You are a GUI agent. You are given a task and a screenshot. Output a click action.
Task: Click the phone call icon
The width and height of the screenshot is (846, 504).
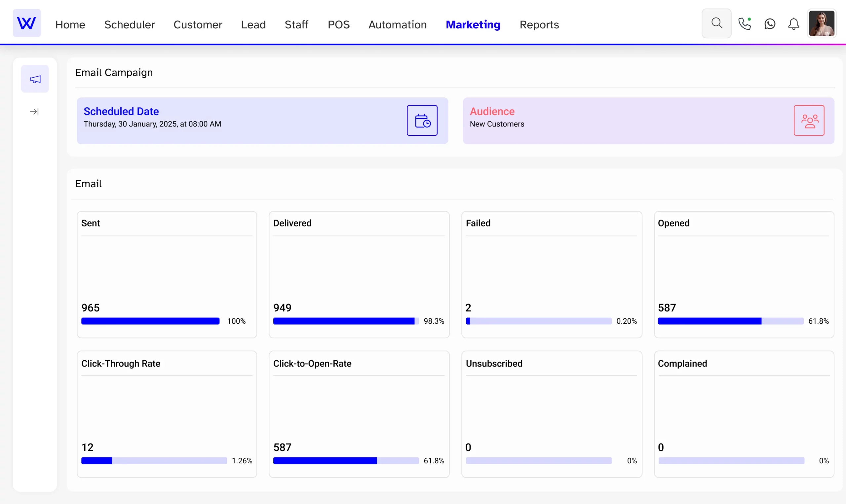744,24
